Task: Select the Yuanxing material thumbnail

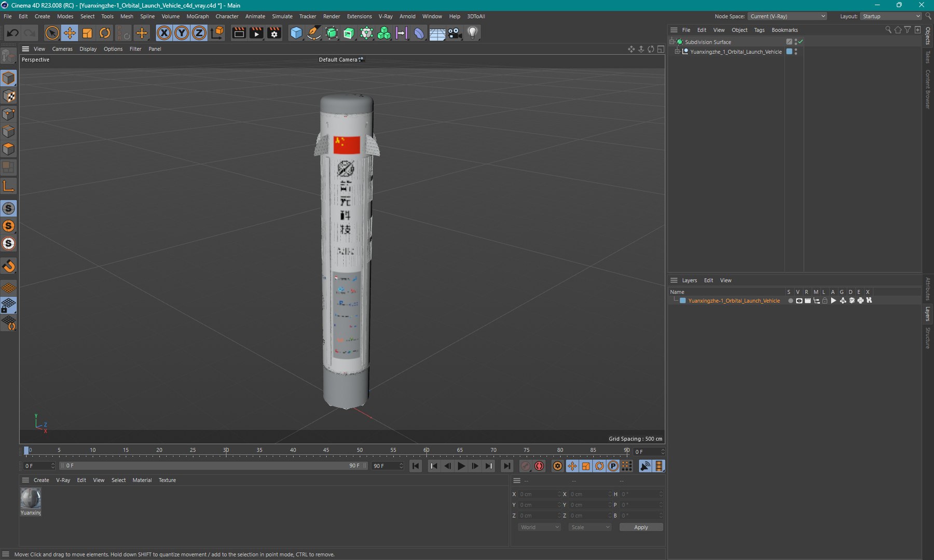Action: 31,499
